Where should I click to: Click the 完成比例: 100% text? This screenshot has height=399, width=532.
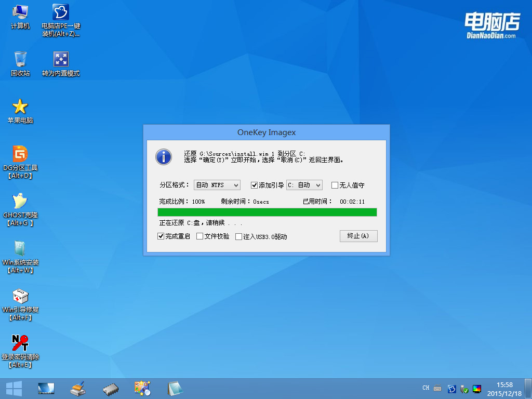(x=182, y=201)
